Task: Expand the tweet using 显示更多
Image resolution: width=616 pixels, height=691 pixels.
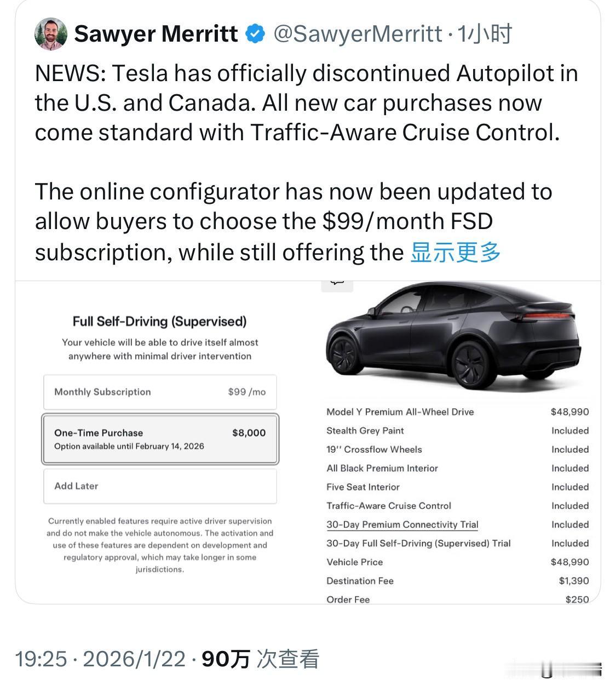Action: (x=456, y=253)
